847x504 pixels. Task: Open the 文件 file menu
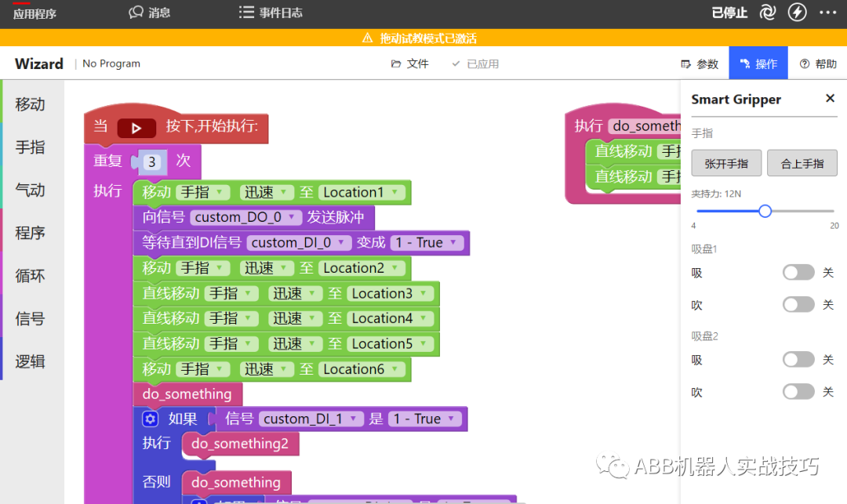(410, 63)
